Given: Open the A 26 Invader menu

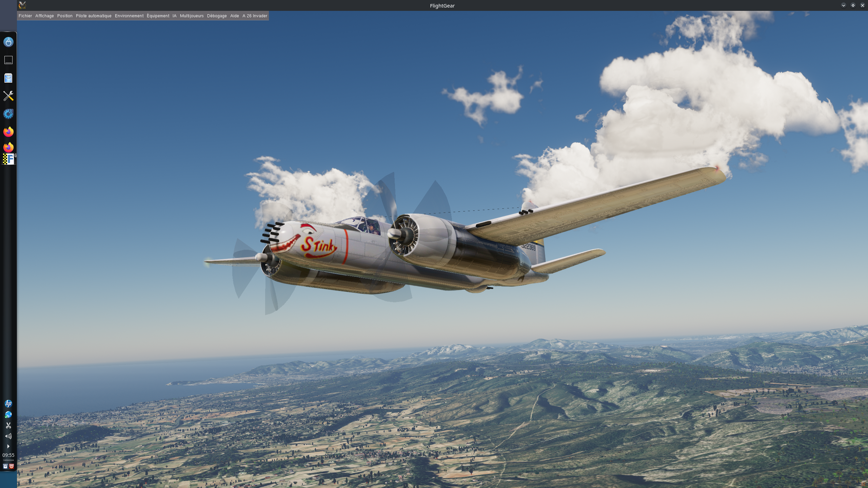Looking at the screenshot, I should (255, 16).
